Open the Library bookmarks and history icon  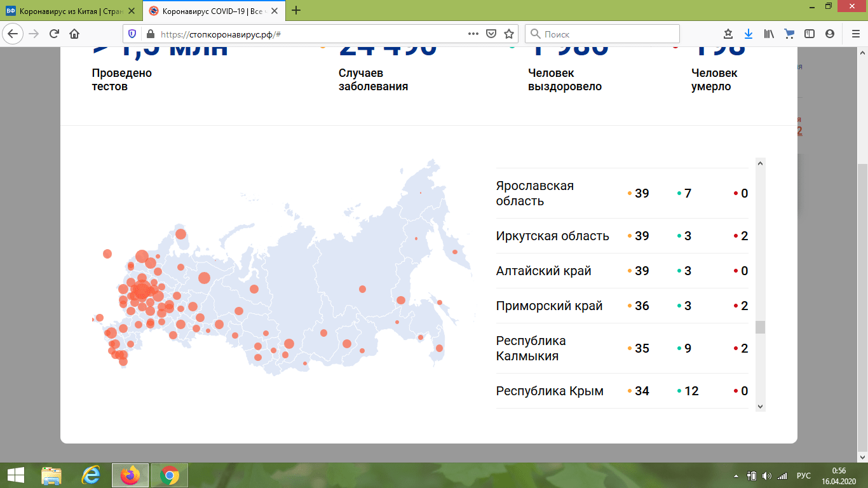click(770, 34)
